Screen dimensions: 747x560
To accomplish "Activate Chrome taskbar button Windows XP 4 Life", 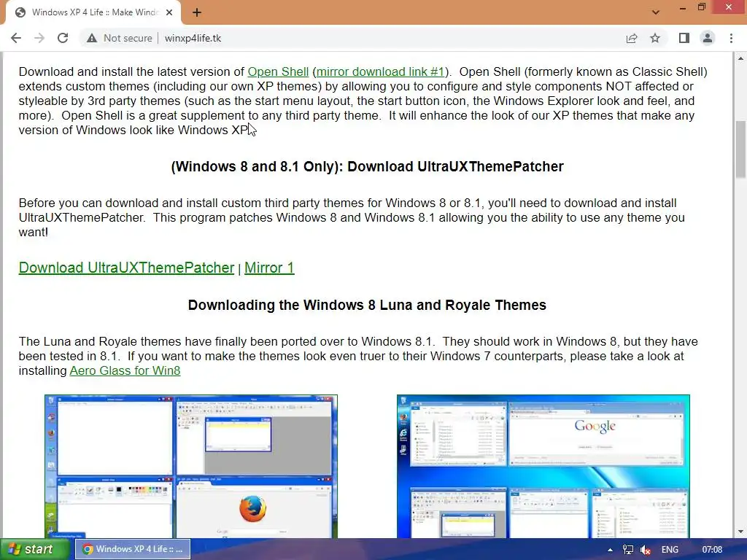I will [133, 549].
